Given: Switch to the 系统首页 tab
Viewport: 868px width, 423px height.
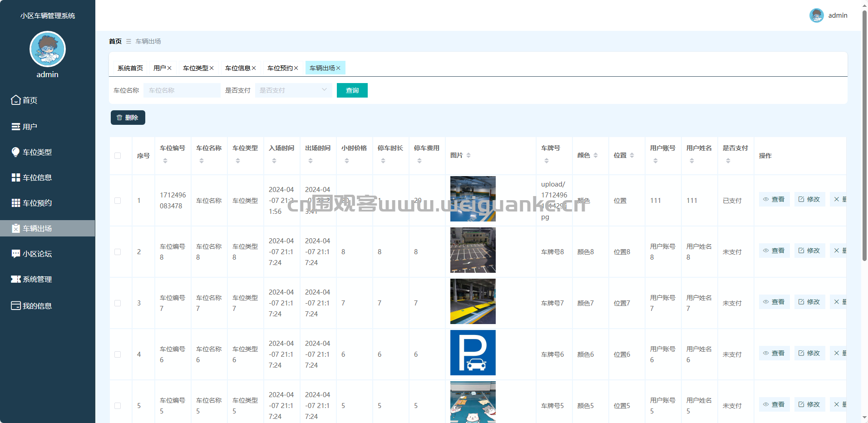Looking at the screenshot, I should click(130, 68).
